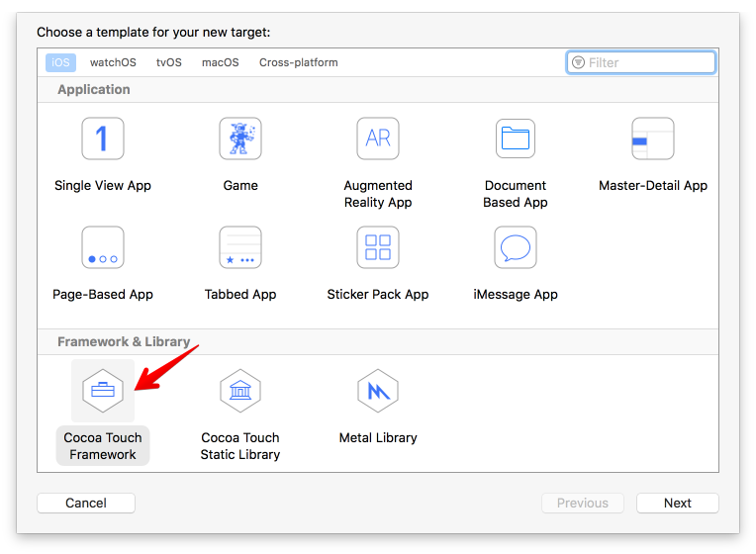Pick the Document Based App folder icon
Screen dimensions: 756x554
[x=515, y=138]
